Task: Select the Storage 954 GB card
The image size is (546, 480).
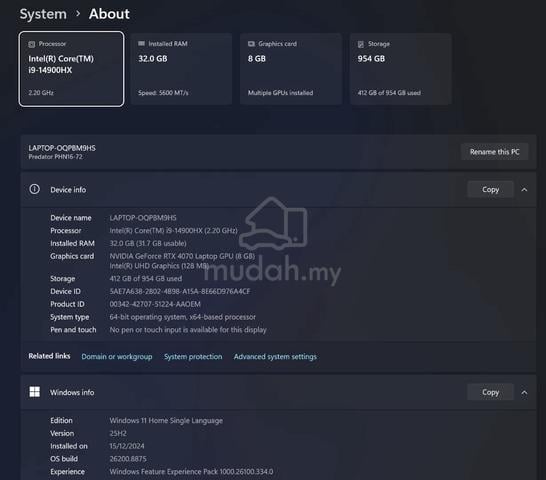Action: click(401, 69)
